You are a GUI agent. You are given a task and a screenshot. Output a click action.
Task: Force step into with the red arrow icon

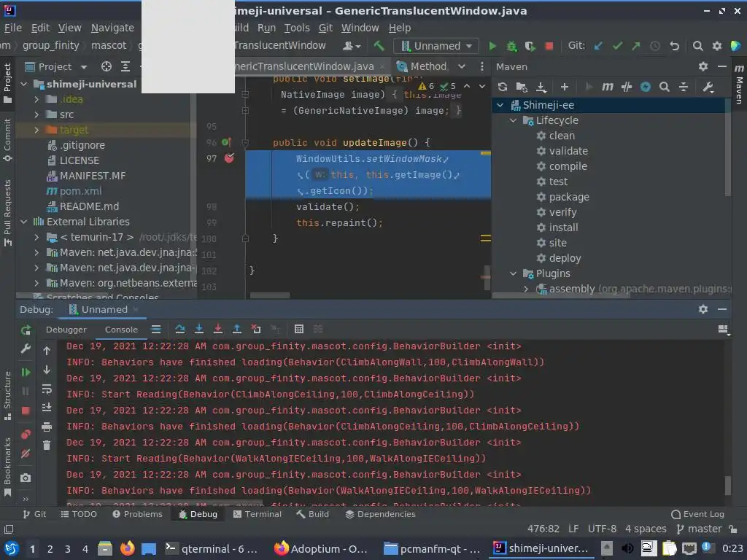[217, 329]
